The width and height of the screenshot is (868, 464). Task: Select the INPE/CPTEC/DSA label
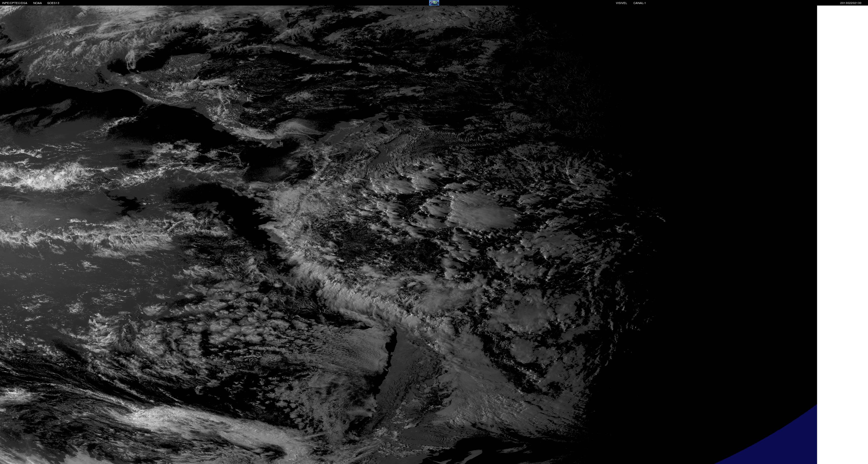[x=14, y=3]
